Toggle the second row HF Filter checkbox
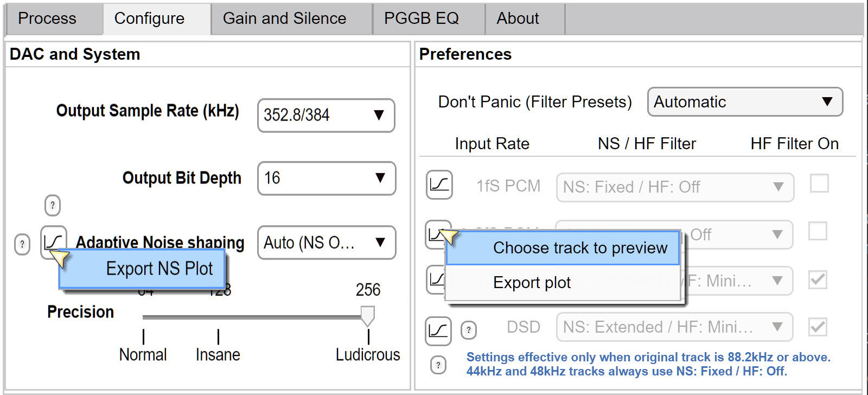The height and width of the screenshot is (395, 868). [x=818, y=231]
